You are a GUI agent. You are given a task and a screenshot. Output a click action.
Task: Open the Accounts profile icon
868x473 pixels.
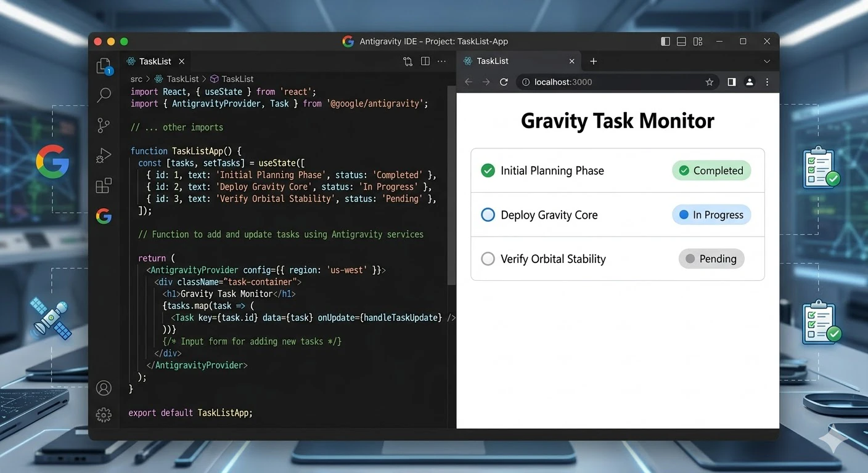104,388
